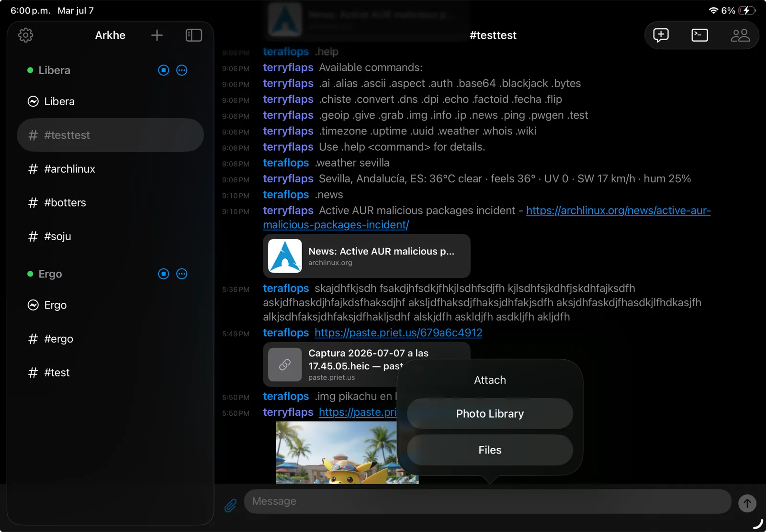
Task: Open the #soju channel
Action: coord(110,236)
